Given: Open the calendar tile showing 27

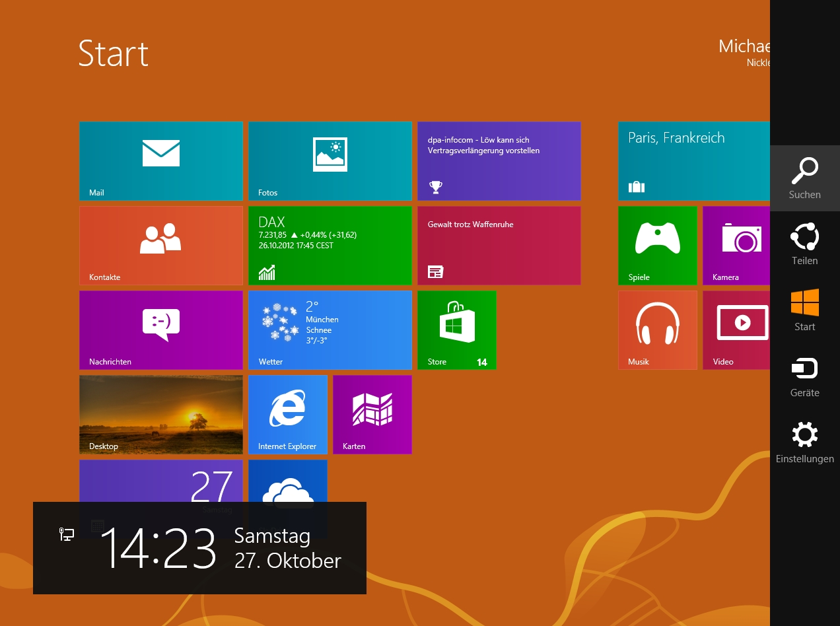Looking at the screenshot, I should point(161,481).
